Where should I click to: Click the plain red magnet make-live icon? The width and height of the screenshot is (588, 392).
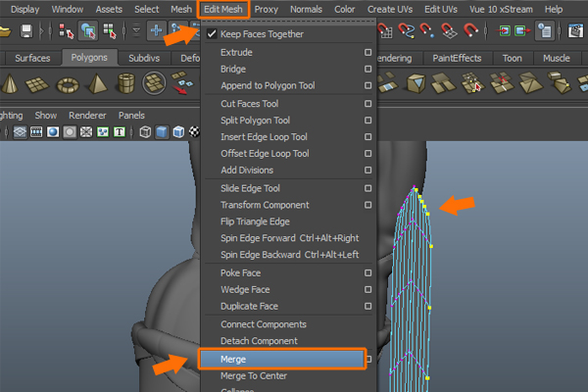point(470,30)
